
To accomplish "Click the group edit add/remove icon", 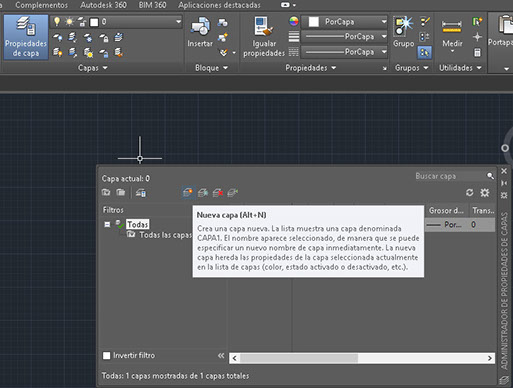I will pyautogui.click(x=425, y=37).
